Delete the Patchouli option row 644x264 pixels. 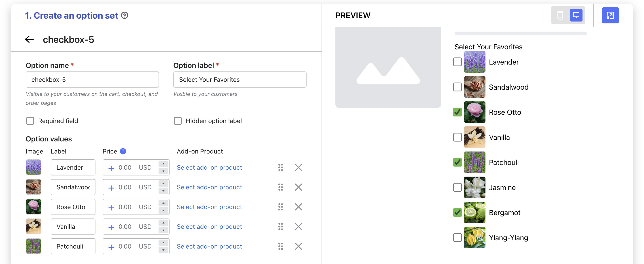click(298, 246)
